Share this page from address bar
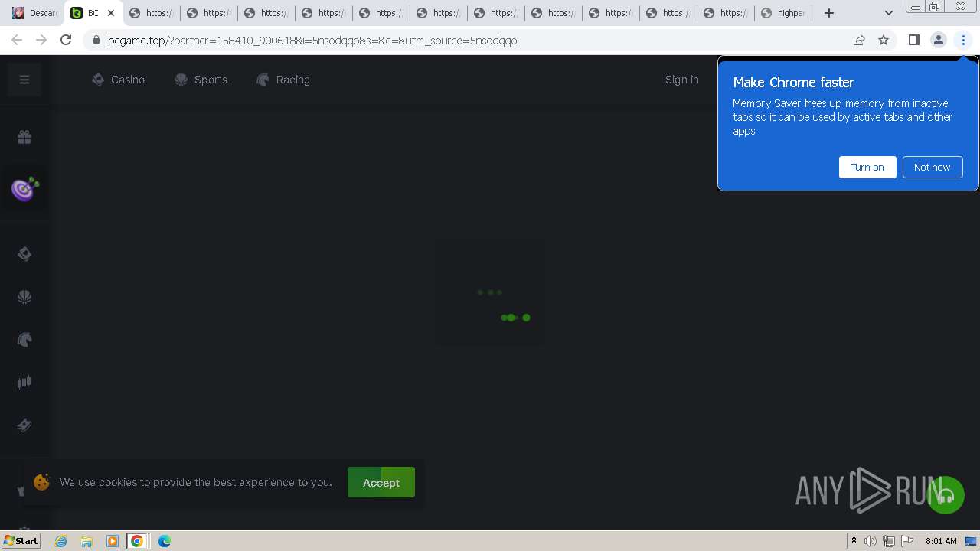This screenshot has height=551, width=980. [x=859, y=40]
